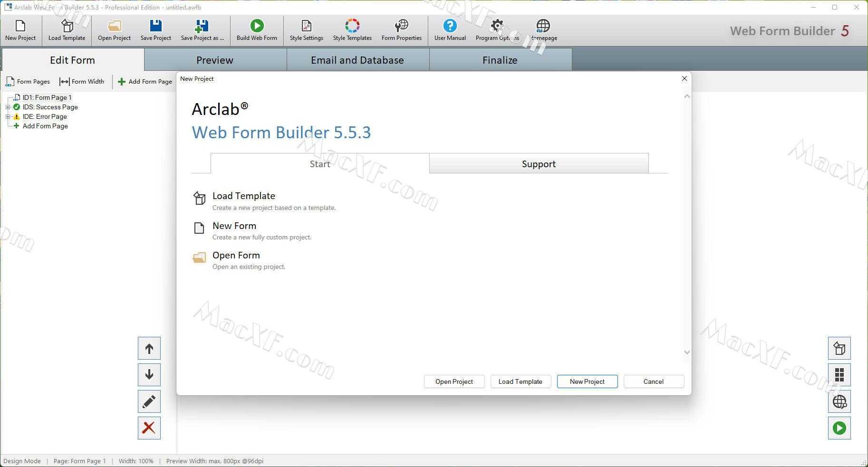Select IDS: Success Page in the tree
Image resolution: width=868 pixels, height=467 pixels.
(50, 107)
